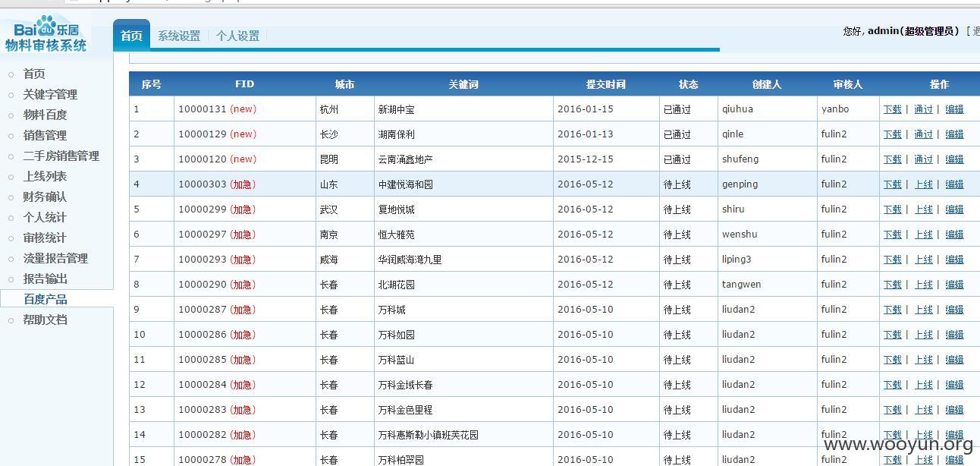Screen dimensions: 980x466
Task: Click 下载 link for FID 10000131
Action: [892, 109]
